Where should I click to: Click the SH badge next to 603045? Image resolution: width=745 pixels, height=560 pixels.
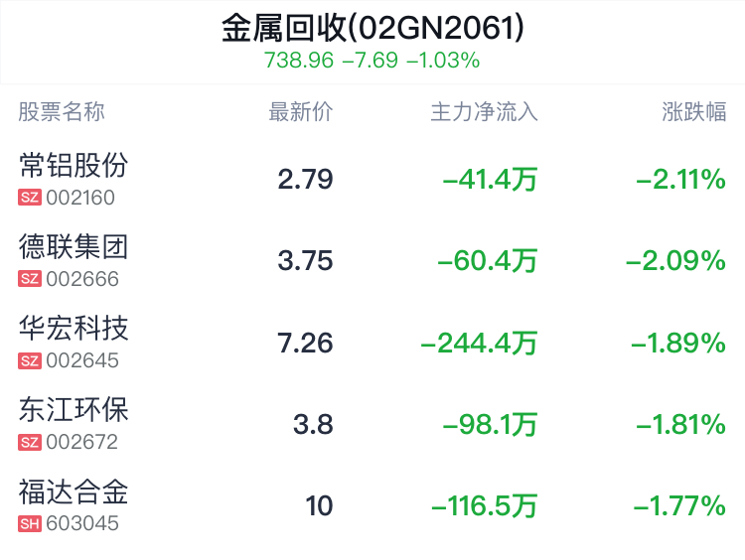click(x=30, y=524)
